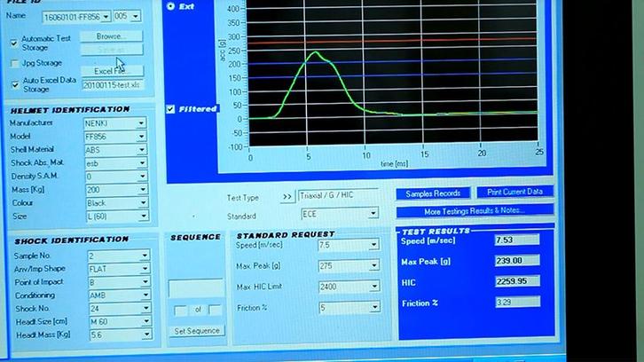Click Print Current Data button

[514, 192]
